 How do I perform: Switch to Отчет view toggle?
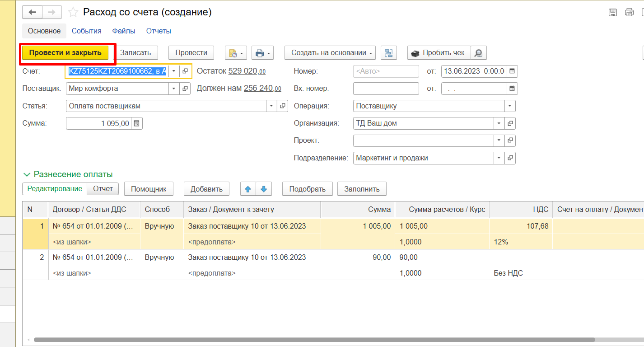click(103, 189)
